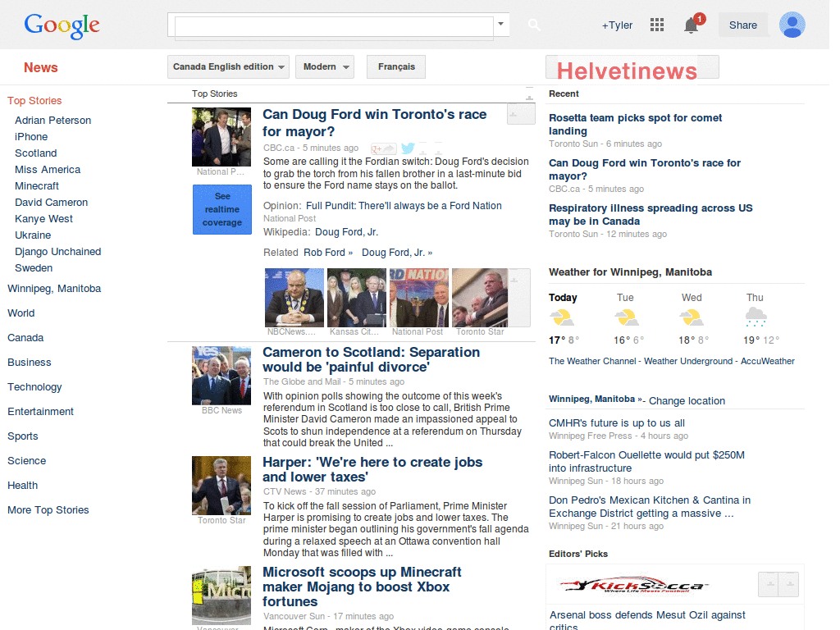Share Doug Ford story on Google+
The height and width of the screenshot is (630, 840).
(x=384, y=148)
